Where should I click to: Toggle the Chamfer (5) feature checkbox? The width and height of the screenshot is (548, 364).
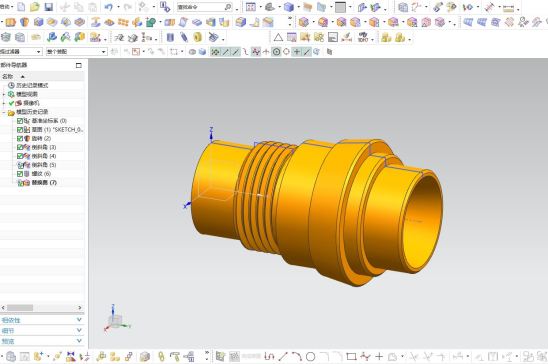pos(20,165)
